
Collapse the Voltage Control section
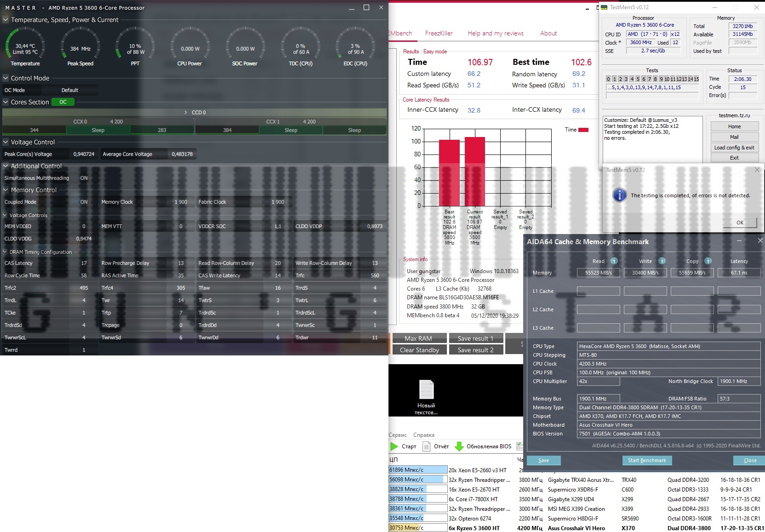coord(6,142)
